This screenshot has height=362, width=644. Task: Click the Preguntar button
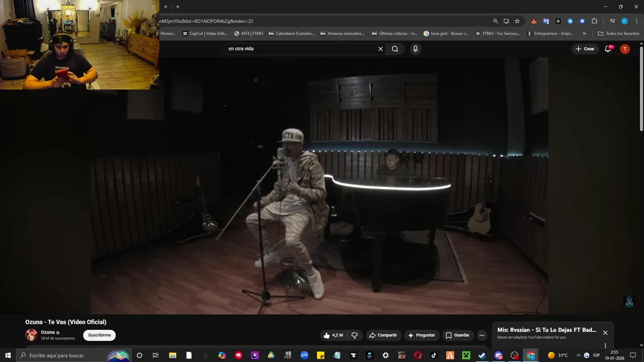pos(421,335)
